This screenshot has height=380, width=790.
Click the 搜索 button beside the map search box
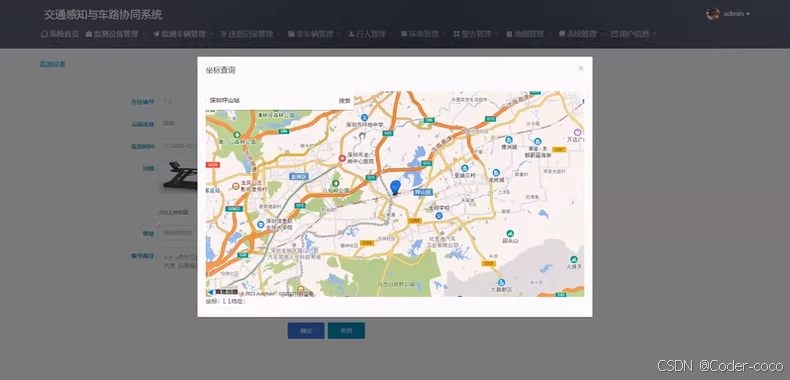(345, 101)
